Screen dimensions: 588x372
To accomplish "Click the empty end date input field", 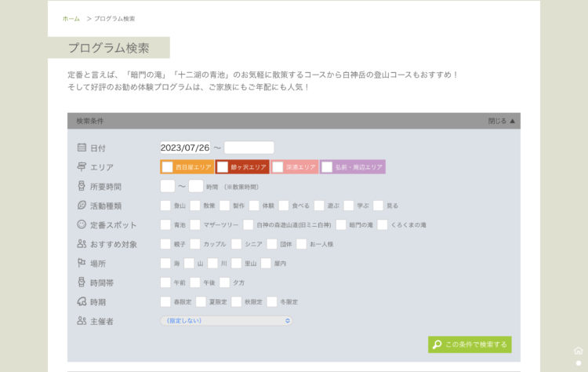I will click(249, 148).
